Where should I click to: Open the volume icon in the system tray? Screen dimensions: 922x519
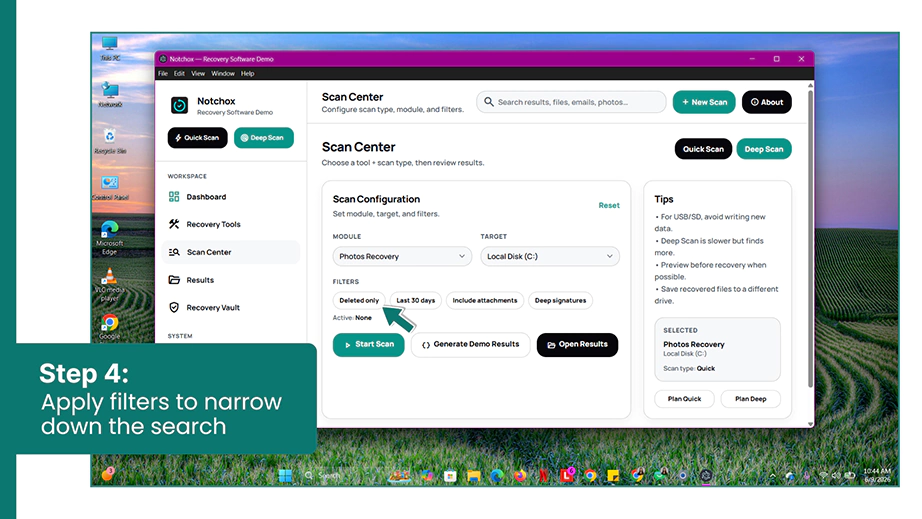click(836, 476)
